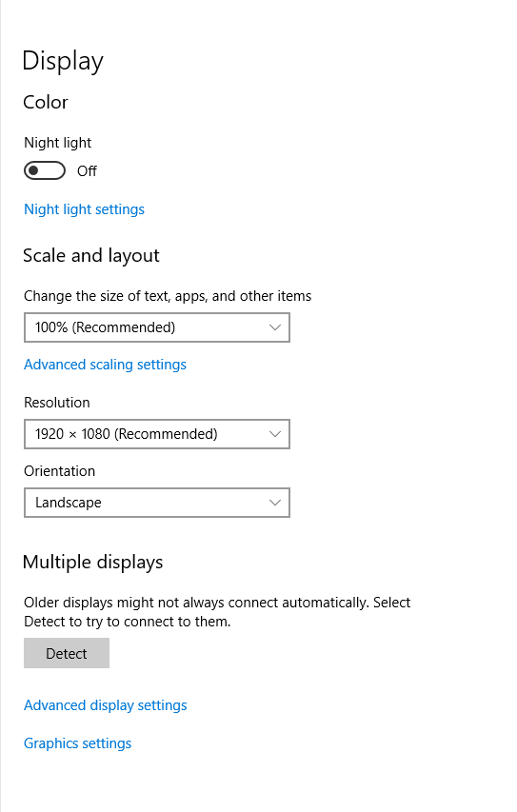
Task: Click the Resolution field label
Action: 57,403
